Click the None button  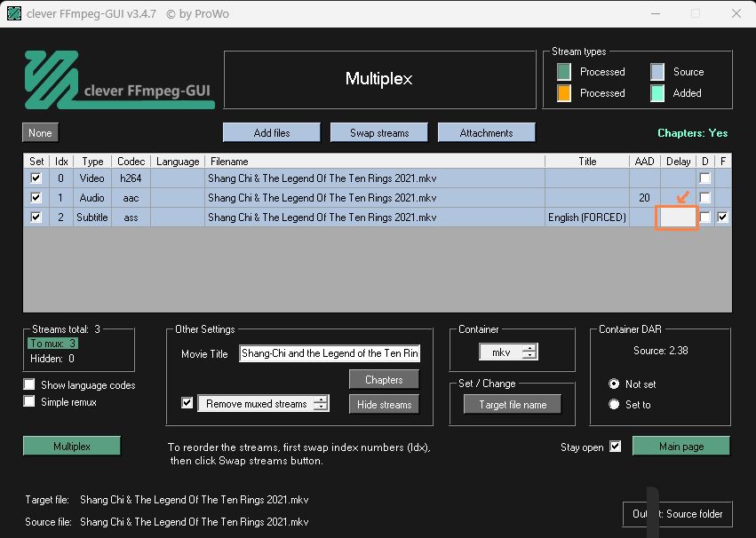(40, 132)
